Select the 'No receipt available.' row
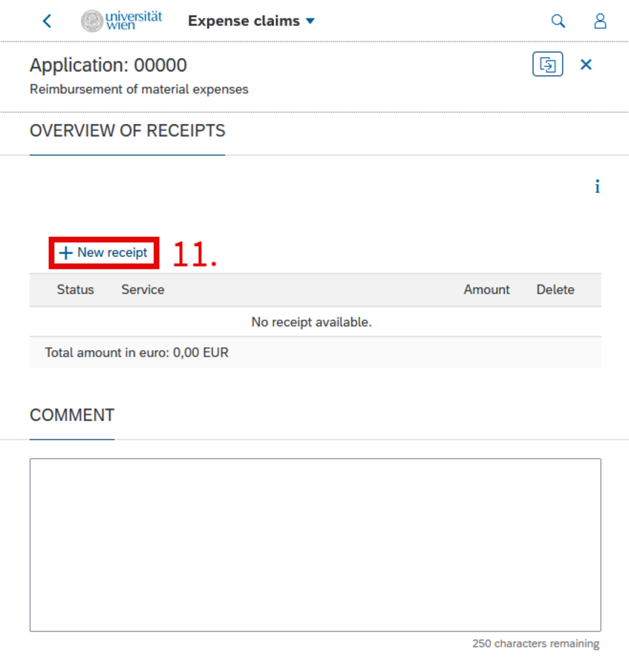The height and width of the screenshot is (672, 629). coord(316,322)
